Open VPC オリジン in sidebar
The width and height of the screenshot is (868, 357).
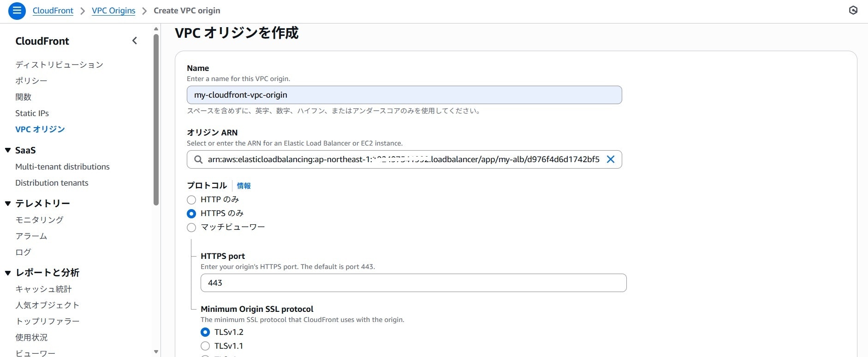click(40, 129)
